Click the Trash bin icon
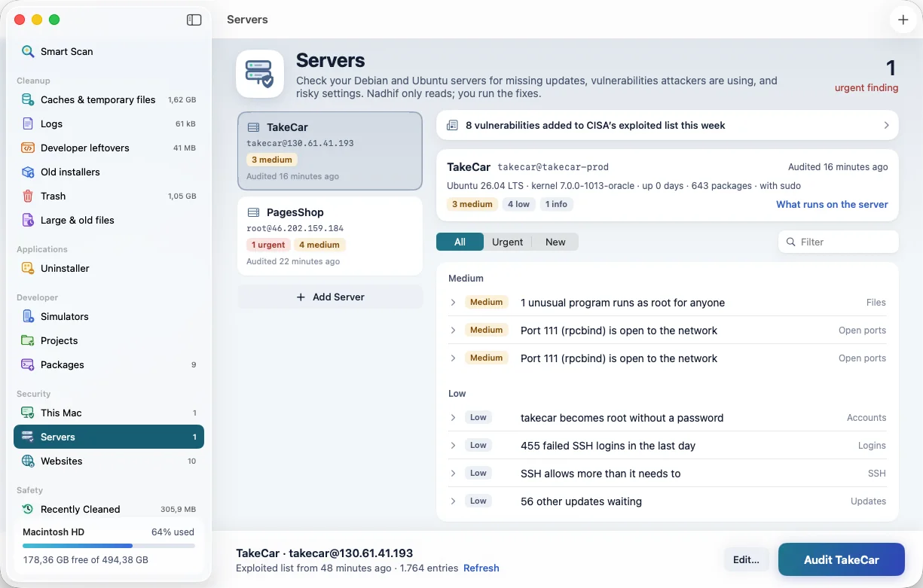Image resolution: width=923 pixels, height=588 pixels. pyautogui.click(x=28, y=196)
